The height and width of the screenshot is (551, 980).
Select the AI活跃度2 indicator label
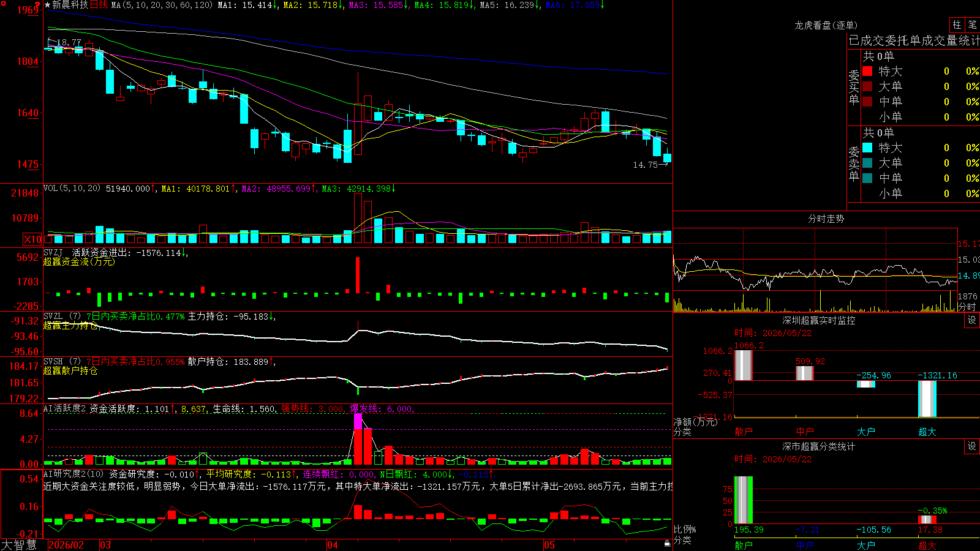(x=64, y=408)
